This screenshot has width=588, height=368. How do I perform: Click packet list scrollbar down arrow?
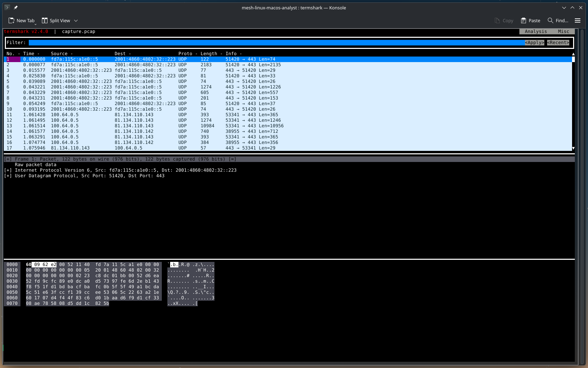(x=573, y=148)
